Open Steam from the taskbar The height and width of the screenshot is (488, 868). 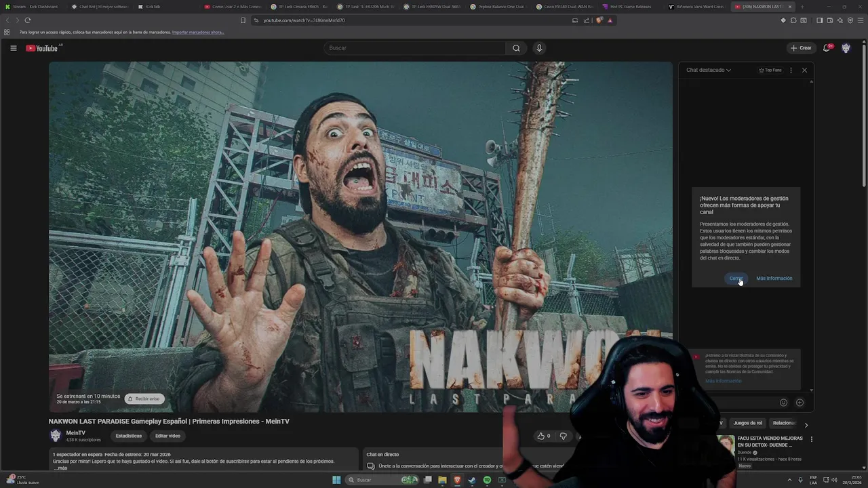pyautogui.click(x=472, y=480)
